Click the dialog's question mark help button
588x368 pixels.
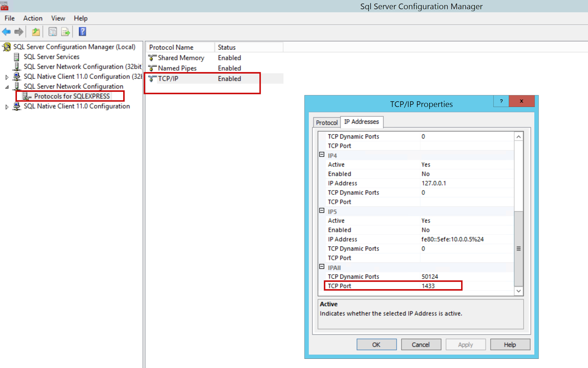[x=501, y=101]
